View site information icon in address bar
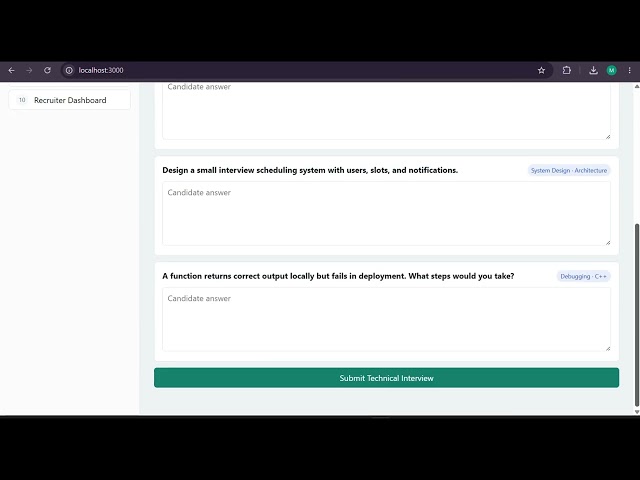 tap(69, 70)
